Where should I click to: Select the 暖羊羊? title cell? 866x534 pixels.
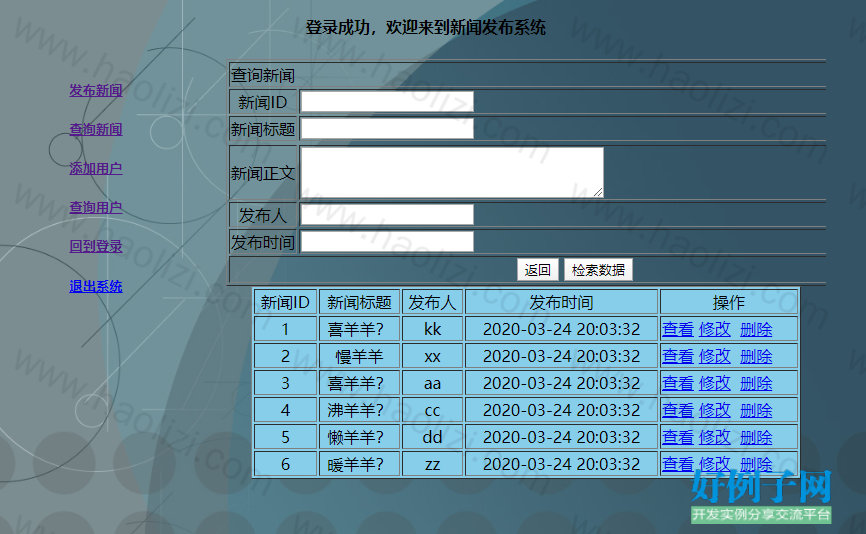(x=359, y=464)
